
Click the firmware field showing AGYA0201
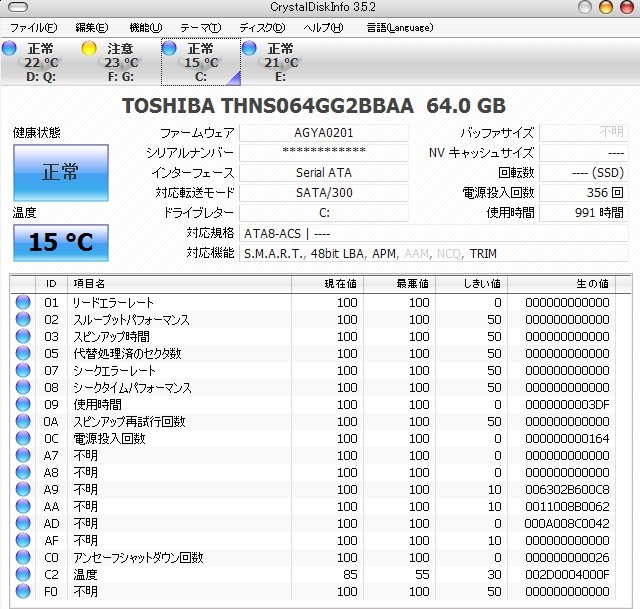pyautogui.click(x=324, y=133)
